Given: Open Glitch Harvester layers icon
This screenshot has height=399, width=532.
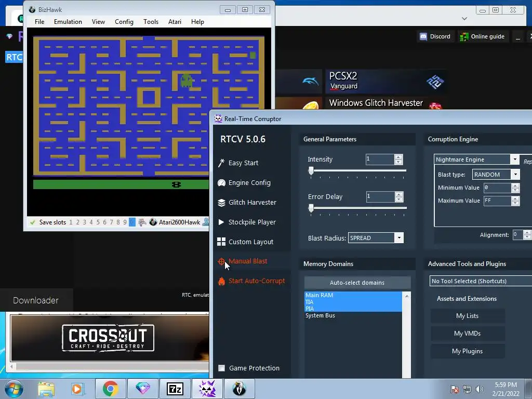Looking at the screenshot, I should point(221,203).
